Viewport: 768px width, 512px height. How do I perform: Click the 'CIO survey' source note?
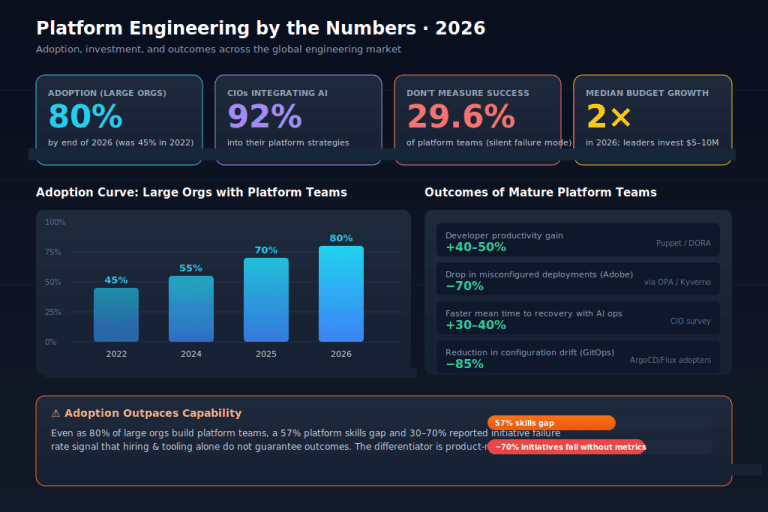coord(691,321)
